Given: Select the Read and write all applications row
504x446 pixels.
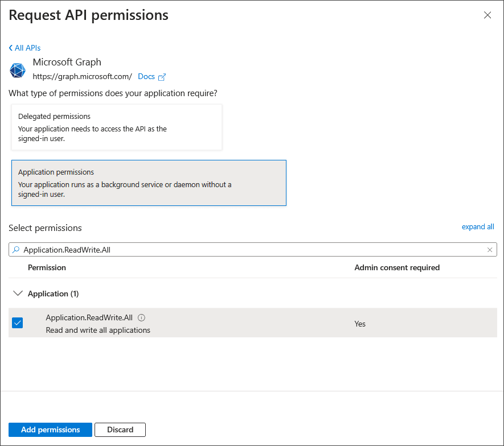Looking at the screenshot, I should tap(97, 329).
